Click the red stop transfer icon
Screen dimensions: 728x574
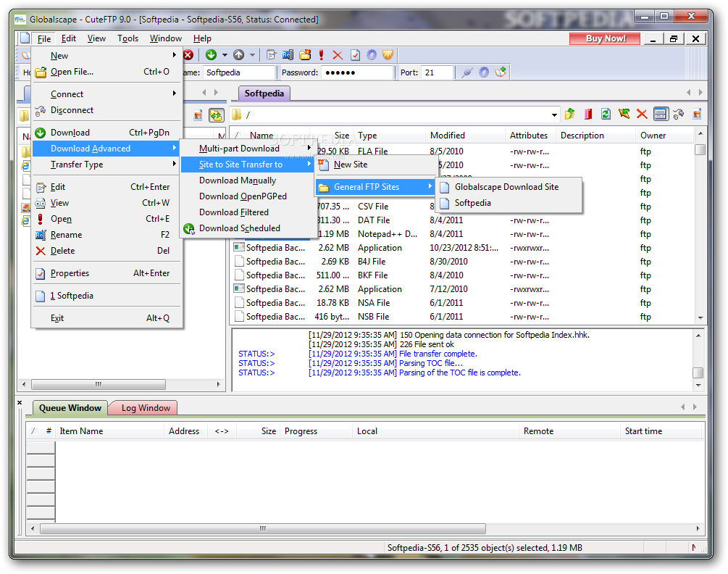[188, 55]
